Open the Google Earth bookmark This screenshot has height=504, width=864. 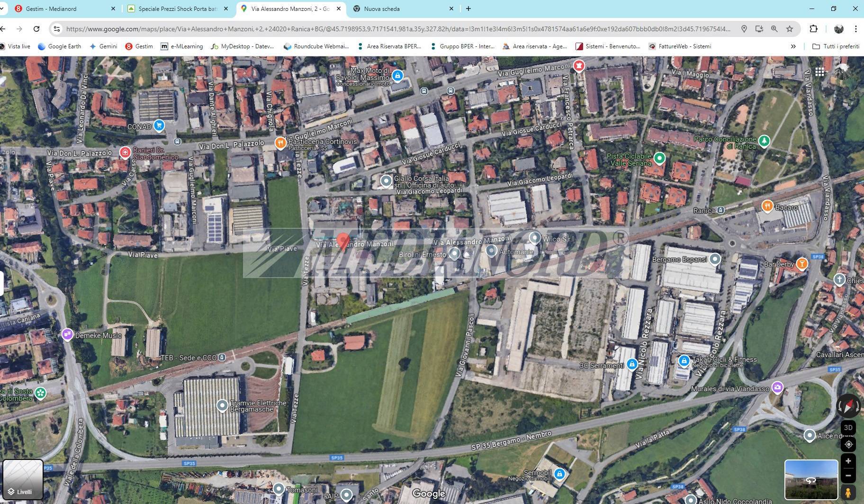pos(59,46)
